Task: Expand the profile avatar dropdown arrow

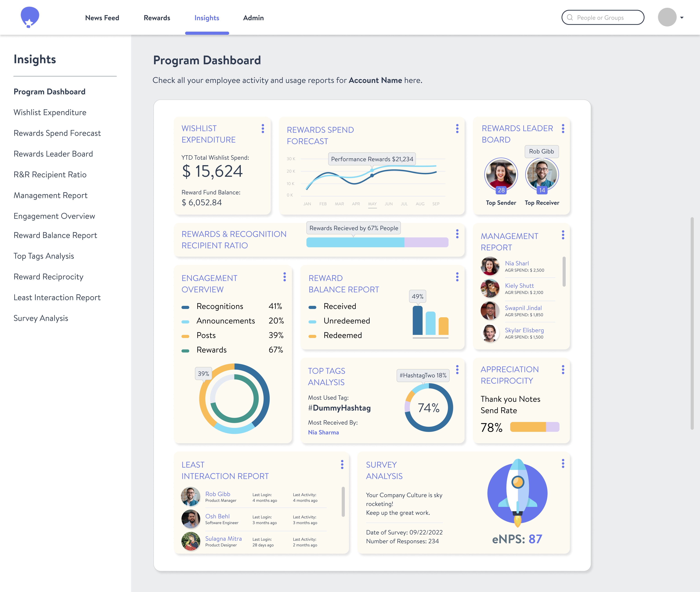Action: point(682,17)
